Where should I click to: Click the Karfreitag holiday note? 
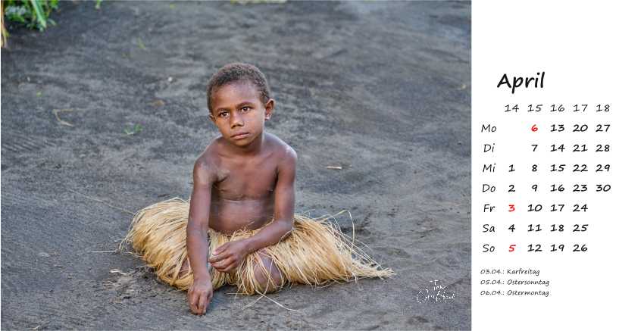click(x=510, y=272)
